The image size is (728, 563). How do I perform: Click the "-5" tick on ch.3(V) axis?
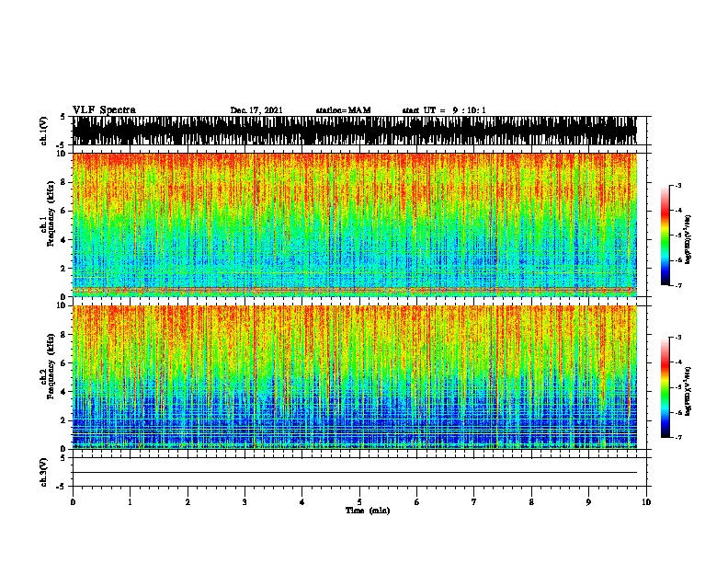pyautogui.click(x=63, y=487)
